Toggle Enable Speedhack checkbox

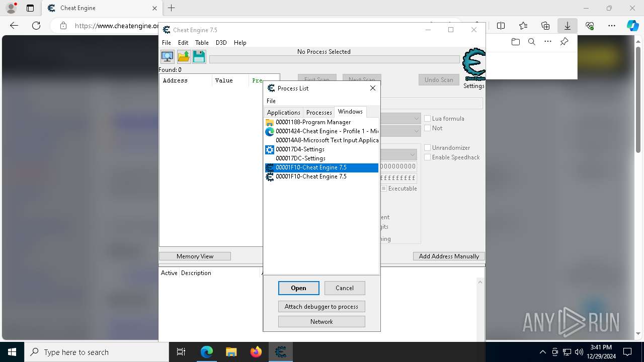click(428, 157)
